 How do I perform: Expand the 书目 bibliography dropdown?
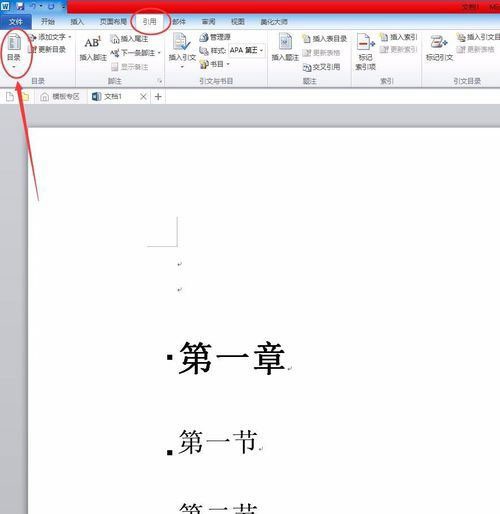(x=228, y=64)
